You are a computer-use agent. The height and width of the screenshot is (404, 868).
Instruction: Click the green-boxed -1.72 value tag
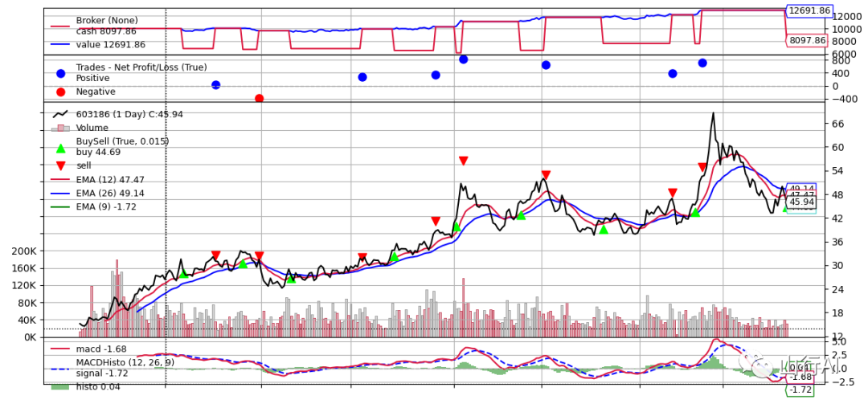point(800,390)
